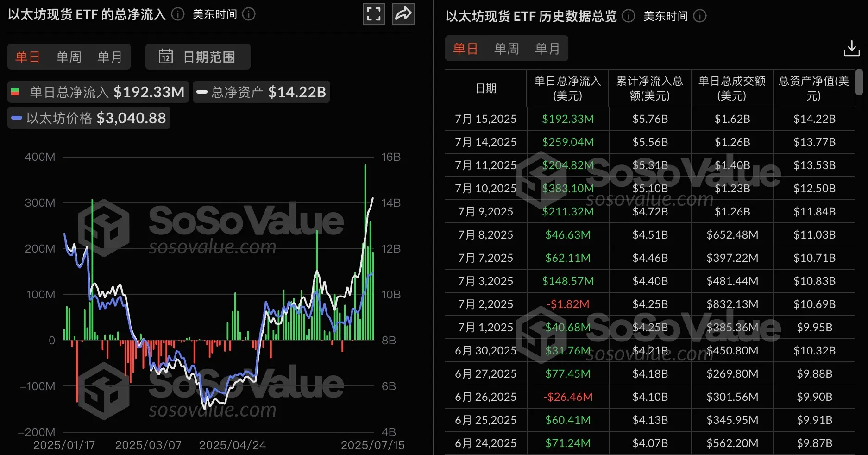The width and height of the screenshot is (868, 455).
Task: Click the $13.77B net asset cell
Action: [814, 142]
